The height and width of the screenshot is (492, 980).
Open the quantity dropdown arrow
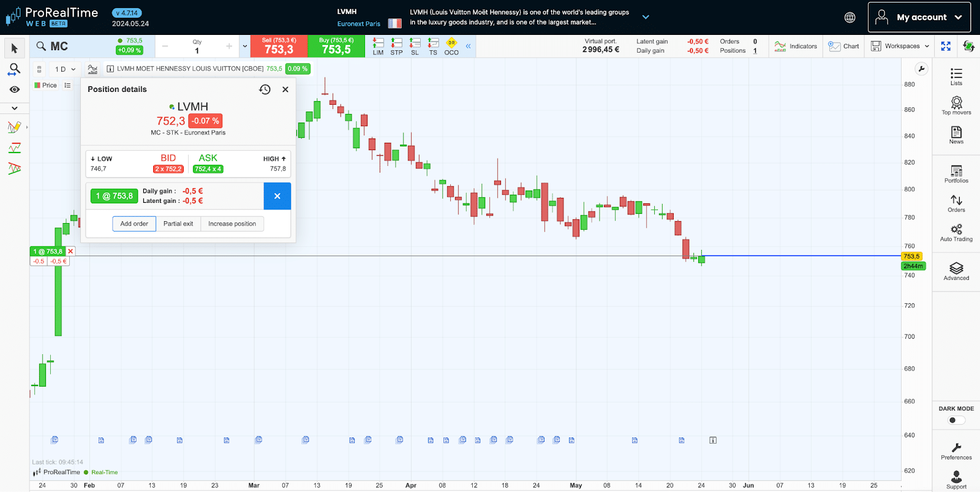click(245, 46)
